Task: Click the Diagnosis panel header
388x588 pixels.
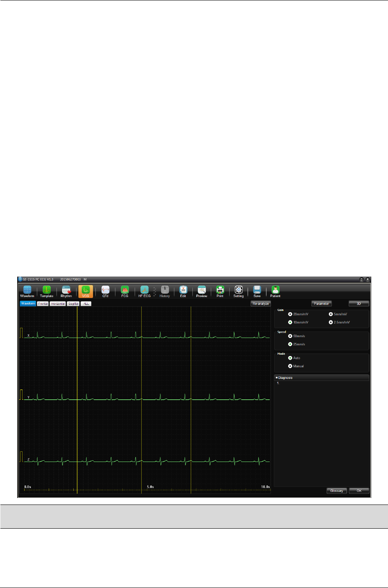Action: click(322, 378)
